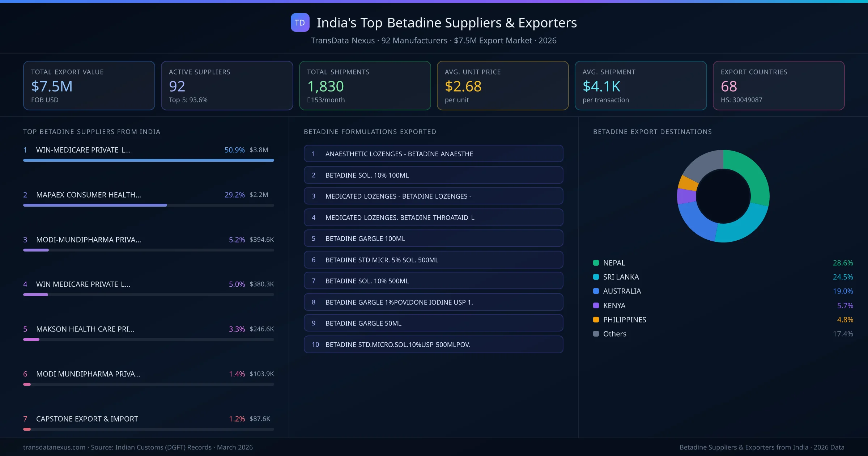Click the TD logo icon in the header
This screenshot has width=868, height=456.
tap(300, 22)
